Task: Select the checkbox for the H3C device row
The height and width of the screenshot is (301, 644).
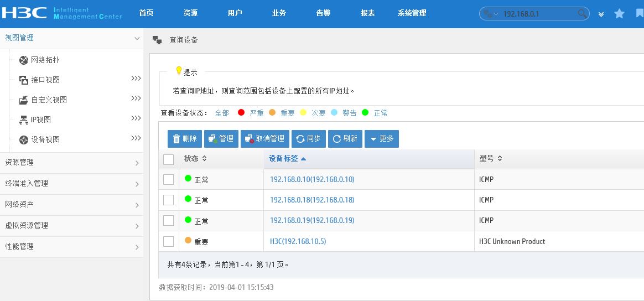Action: pyautogui.click(x=169, y=241)
